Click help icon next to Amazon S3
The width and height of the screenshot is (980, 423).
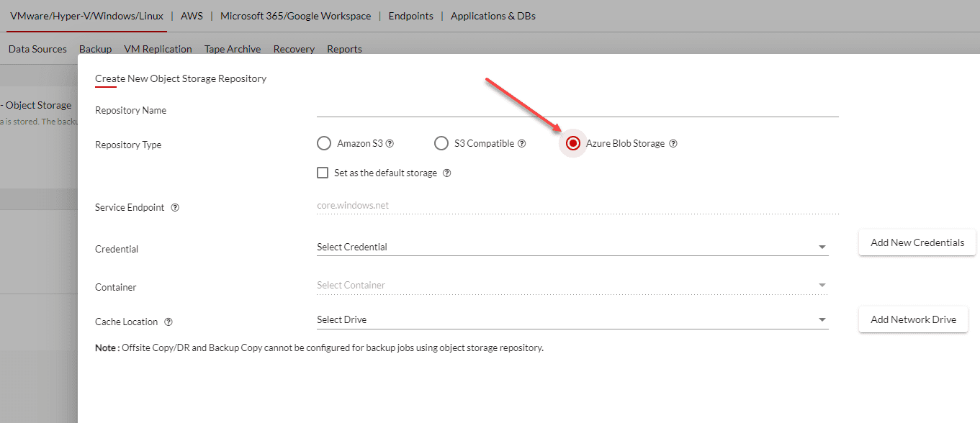coord(390,144)
